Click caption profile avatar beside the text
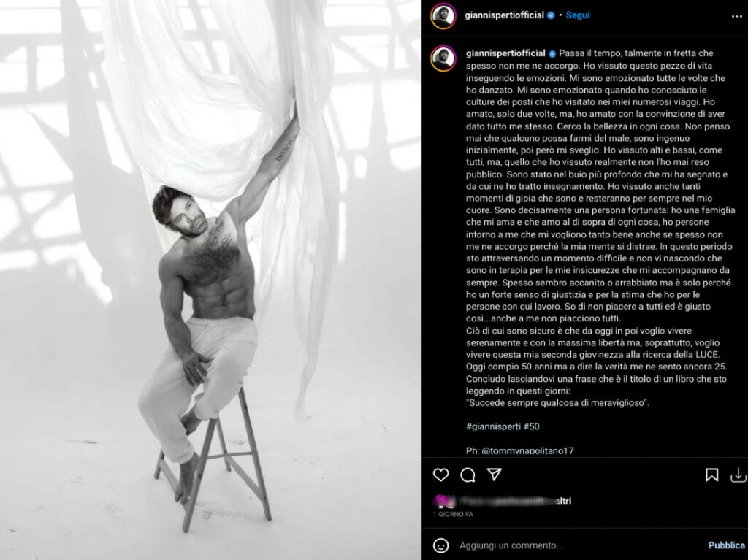The image size is (748, 560). tap(443, 58)
